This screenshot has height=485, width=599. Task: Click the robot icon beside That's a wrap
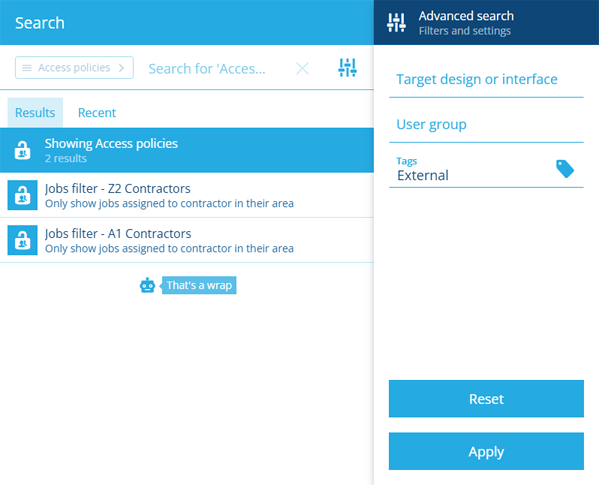point(147,285)
